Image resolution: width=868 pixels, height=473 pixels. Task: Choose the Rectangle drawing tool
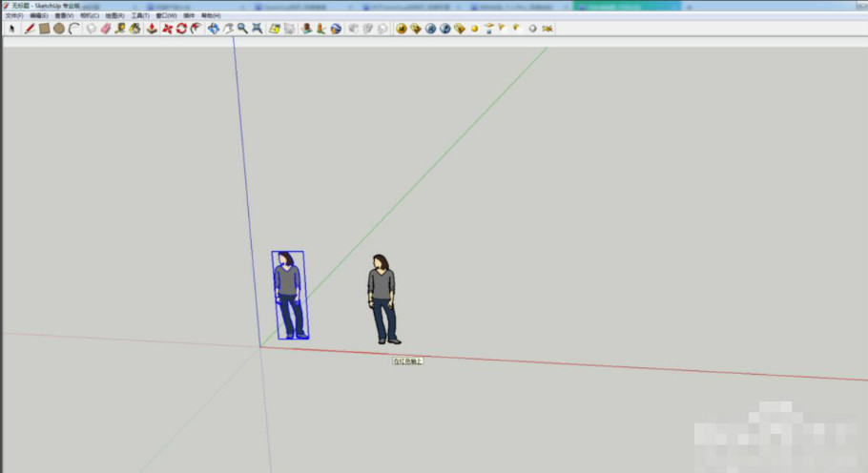44,29
